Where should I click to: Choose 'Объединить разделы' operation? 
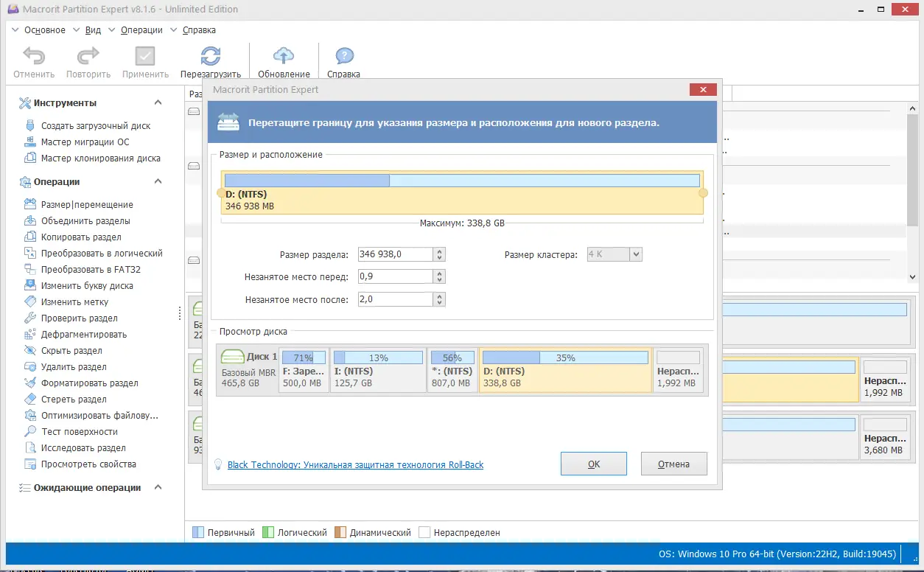point(85,221)
